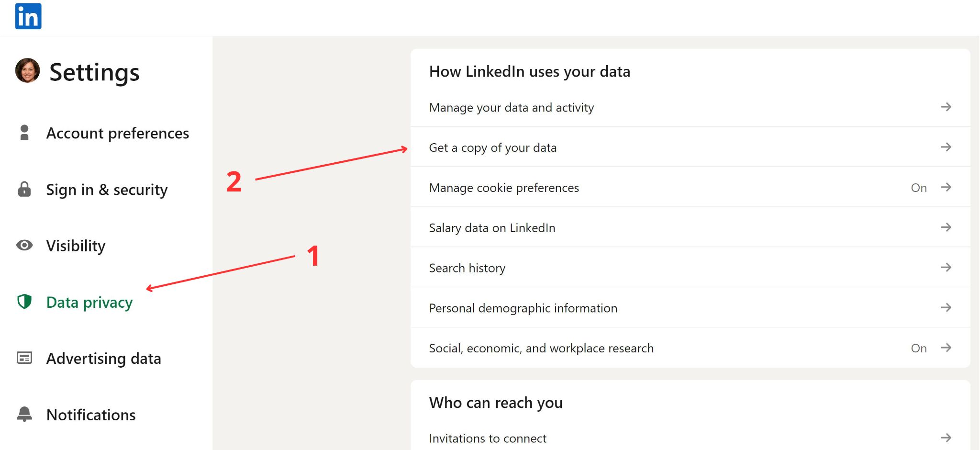980x450 pixels.
Task: Click the arrow beside Get a copy of your data
Action: [946, 147]
